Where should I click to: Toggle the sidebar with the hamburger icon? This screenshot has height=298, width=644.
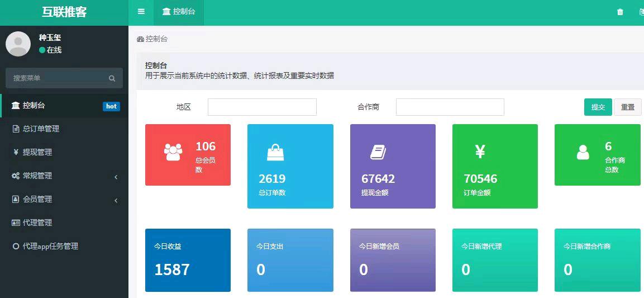point(141,12)
